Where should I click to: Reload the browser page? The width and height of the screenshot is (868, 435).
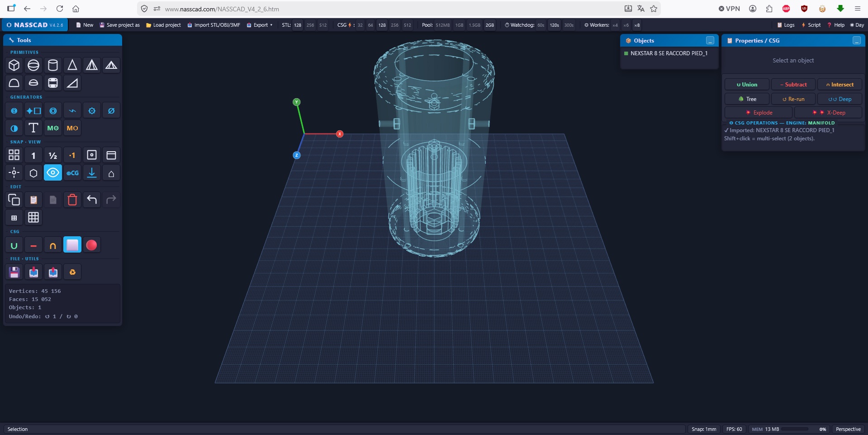tap(59, 9)
